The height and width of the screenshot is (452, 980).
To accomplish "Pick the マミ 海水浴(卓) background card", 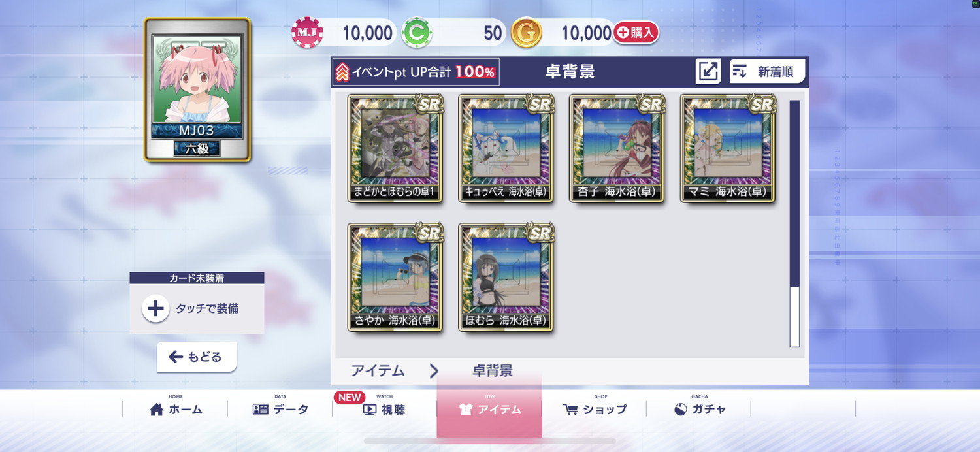I will [x=728, y=148].
